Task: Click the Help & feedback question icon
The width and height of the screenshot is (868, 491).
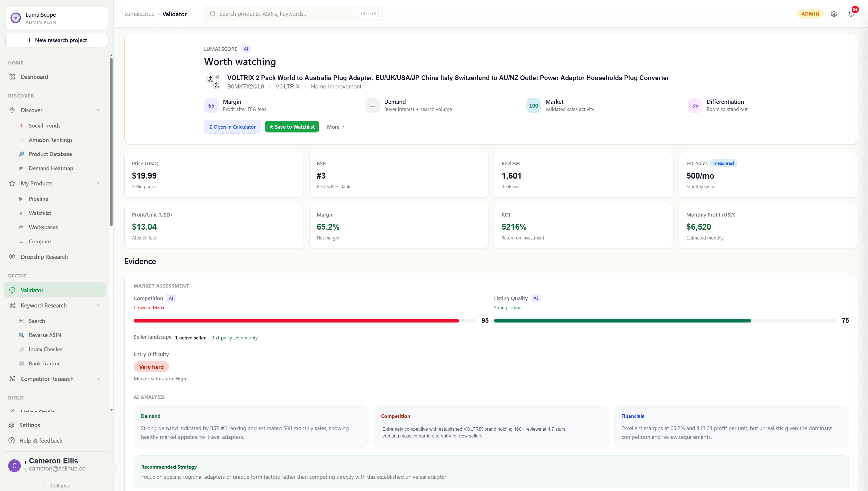Action: (12, 440)
